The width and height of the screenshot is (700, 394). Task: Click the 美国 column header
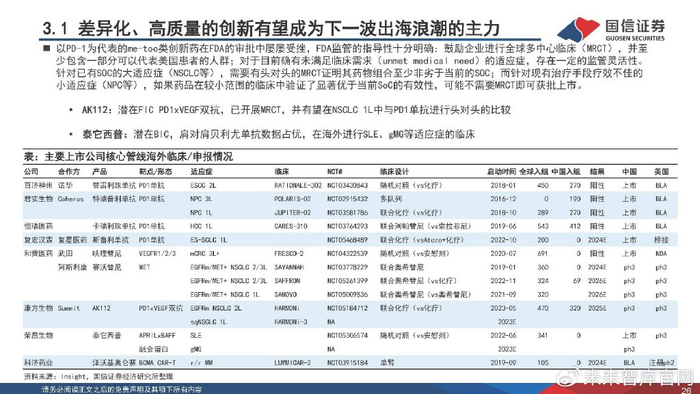(661, 171)
